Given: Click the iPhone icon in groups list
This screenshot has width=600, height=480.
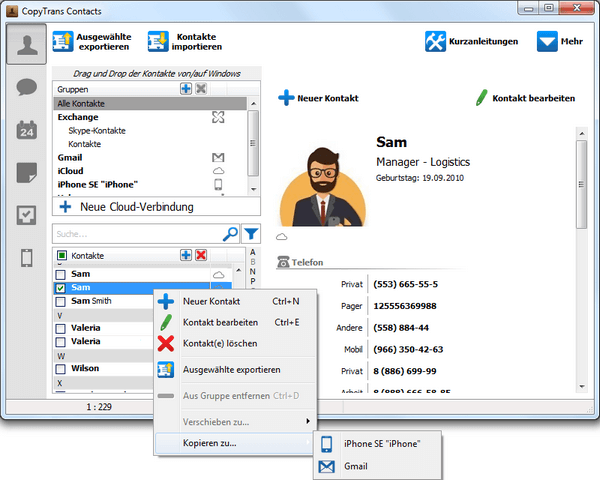Looking at the screenshot, I should coord(218,184).
